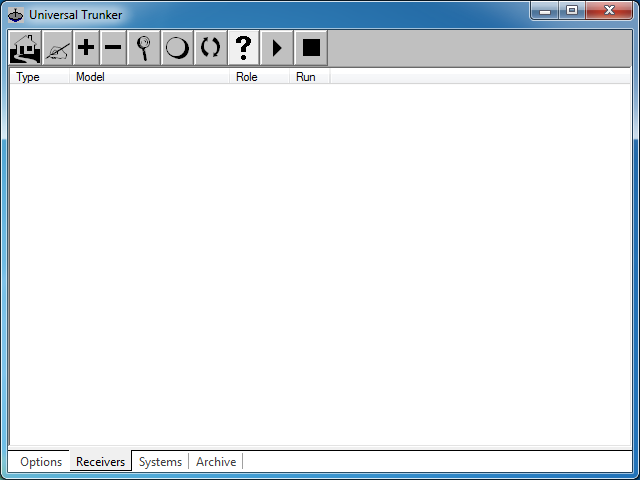
Task: Click the hand-writing edit icon
Action: tap(57, 48)
